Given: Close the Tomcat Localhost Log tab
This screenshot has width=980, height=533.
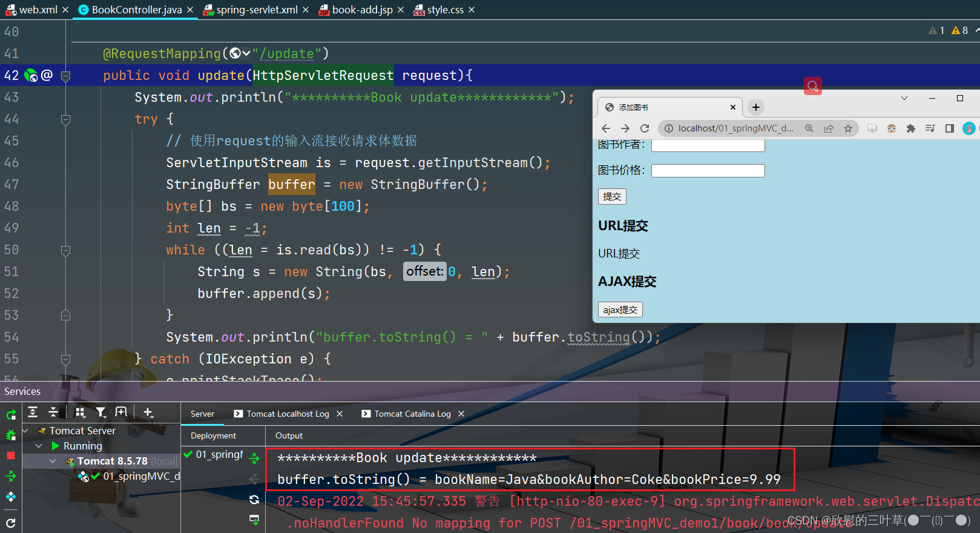Looking at the screenshot, I should tap(340, 414).
